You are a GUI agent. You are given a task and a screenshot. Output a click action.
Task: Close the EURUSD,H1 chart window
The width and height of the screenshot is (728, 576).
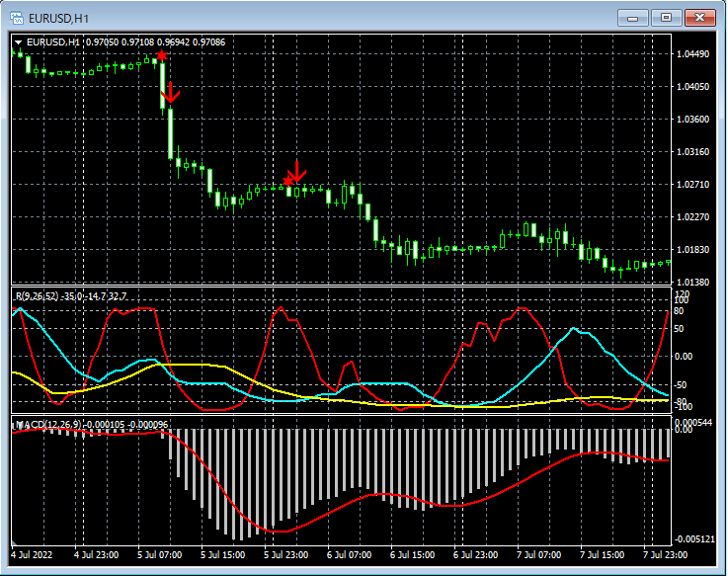pyautogui.click(x=700, y=18)
